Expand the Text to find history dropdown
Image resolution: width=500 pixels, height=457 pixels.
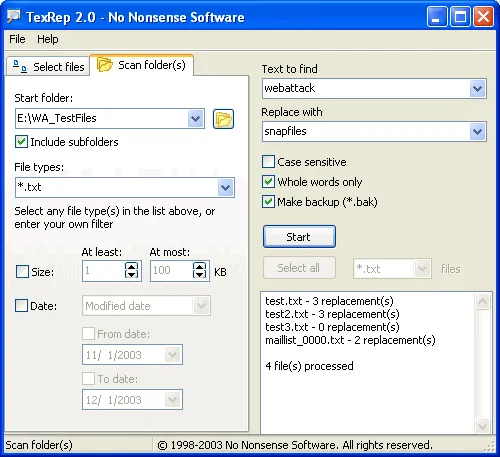tap(477, 88)
